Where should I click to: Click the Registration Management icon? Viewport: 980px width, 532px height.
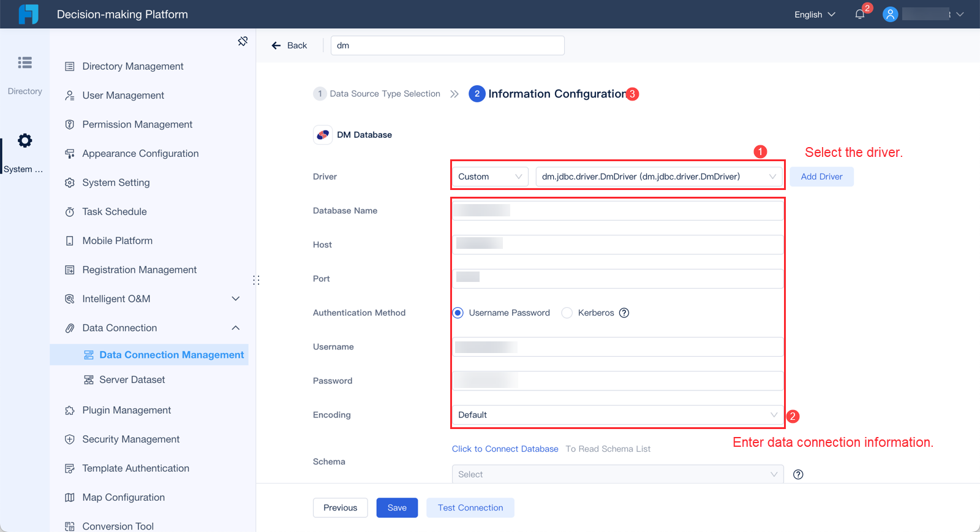(x=70, y=270)
